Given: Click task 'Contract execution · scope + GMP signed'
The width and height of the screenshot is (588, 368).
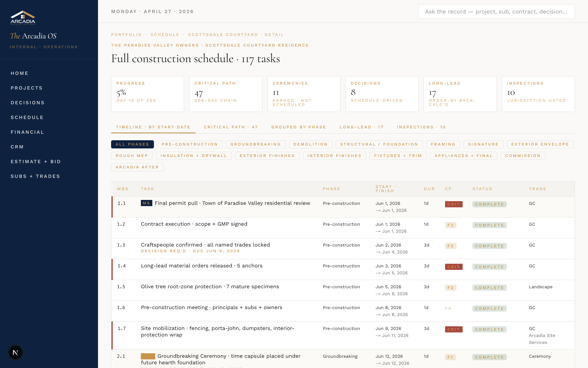Looking at the screenshot, I should click(x=194, y=224).
